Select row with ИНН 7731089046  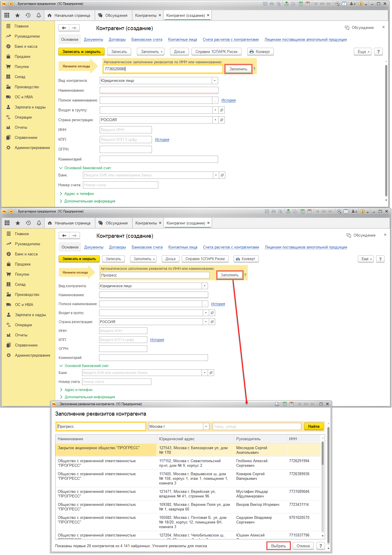coord(188,494)
